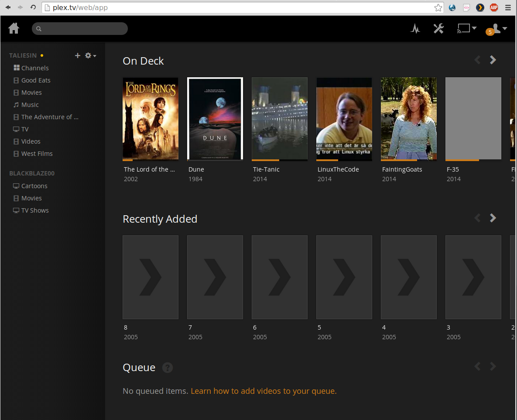
Task: Show previous Queue items arrow
Action: [477, 366]
